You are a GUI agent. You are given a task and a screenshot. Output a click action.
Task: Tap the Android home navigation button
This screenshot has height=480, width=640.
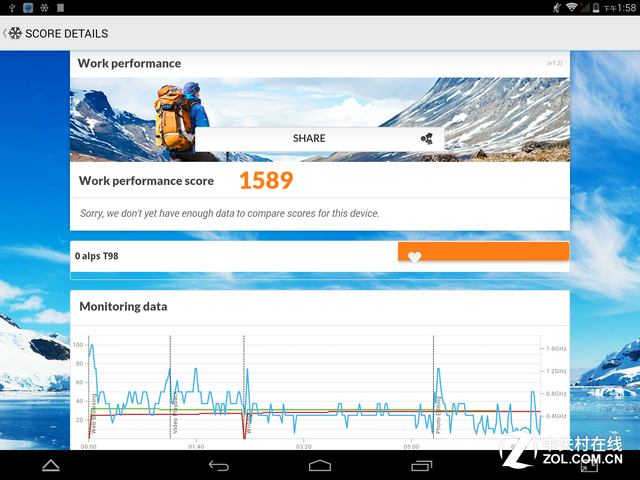tap(320, 465)
